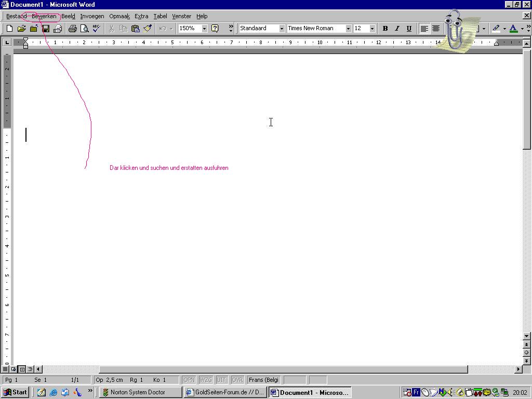This screenshot has width=532, height=399.
Task: Expand more quick launch icons chevron
Action: coord(90,391)
